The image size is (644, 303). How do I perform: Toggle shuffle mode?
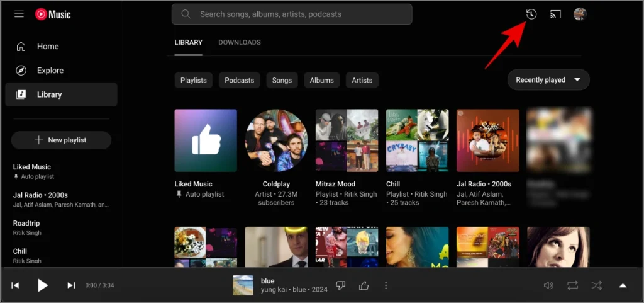pyautogui.click(x=597, y=285)
